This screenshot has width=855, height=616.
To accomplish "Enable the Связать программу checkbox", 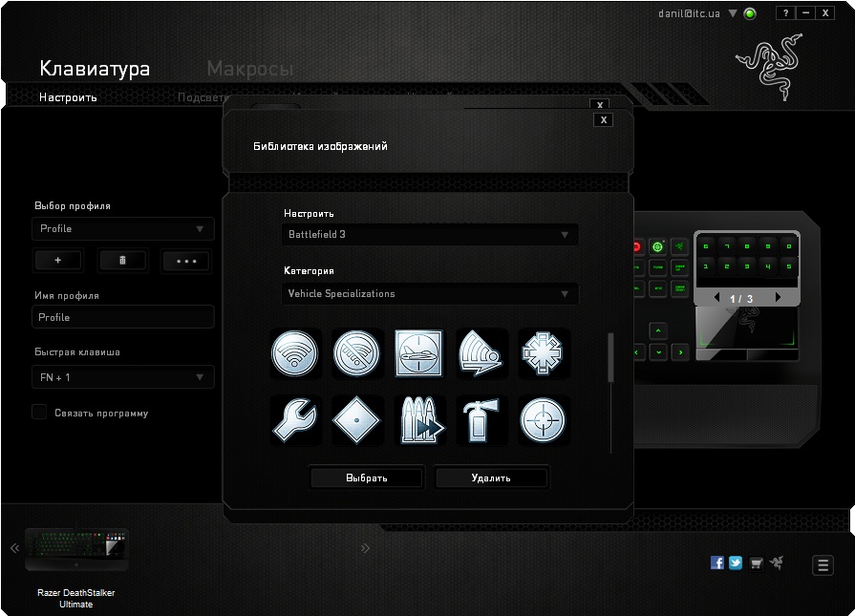I will click(x=39, y=413).
